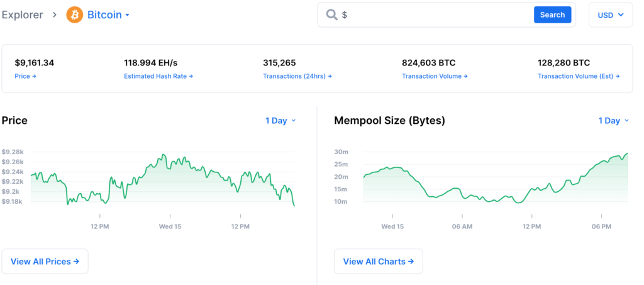Open Transaction Volume (Est) link
The width and height of the screenshot is (644, 285).
click(x=579, y=76)
